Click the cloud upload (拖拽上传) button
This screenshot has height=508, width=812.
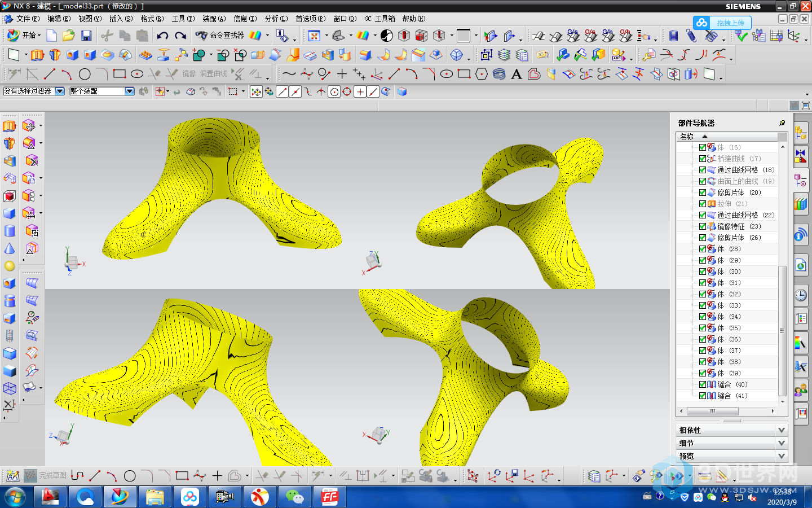click(x=722, y=23)
